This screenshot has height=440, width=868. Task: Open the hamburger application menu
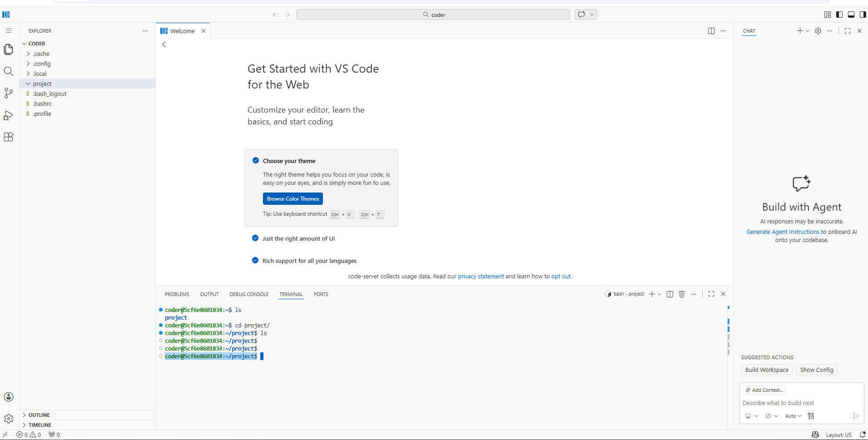[9, 31]
